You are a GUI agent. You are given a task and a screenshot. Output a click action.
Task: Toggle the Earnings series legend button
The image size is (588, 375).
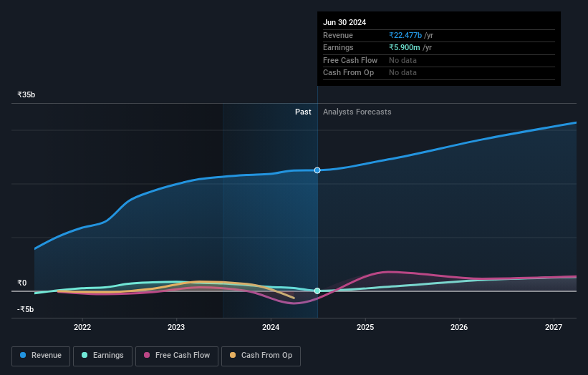[x=102, y=356]
